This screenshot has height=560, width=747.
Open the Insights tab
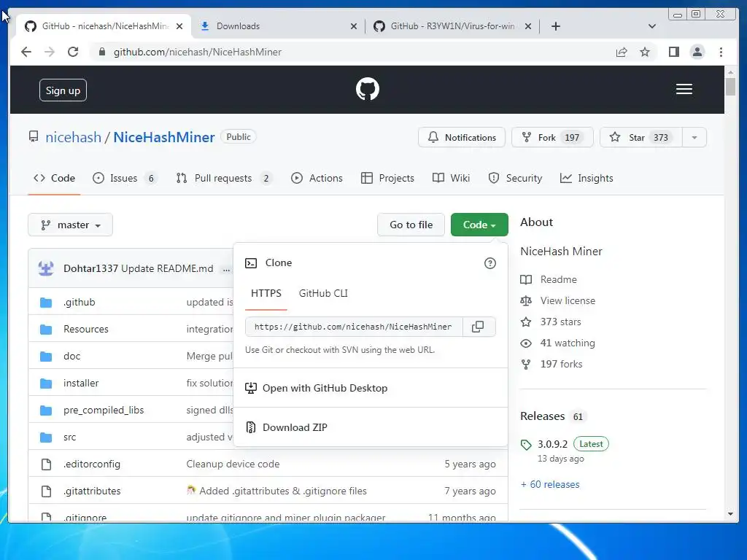[587, 178]
